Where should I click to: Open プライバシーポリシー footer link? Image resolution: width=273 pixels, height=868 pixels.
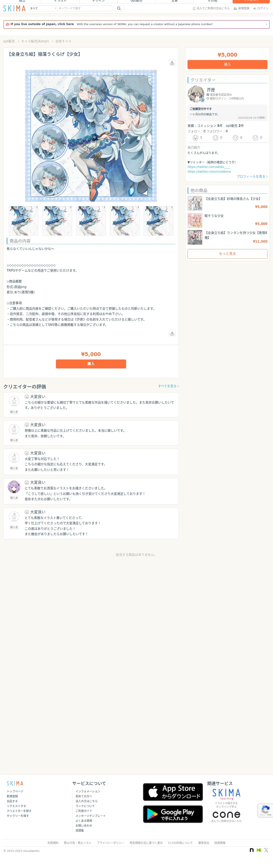(x=110, y=843)
